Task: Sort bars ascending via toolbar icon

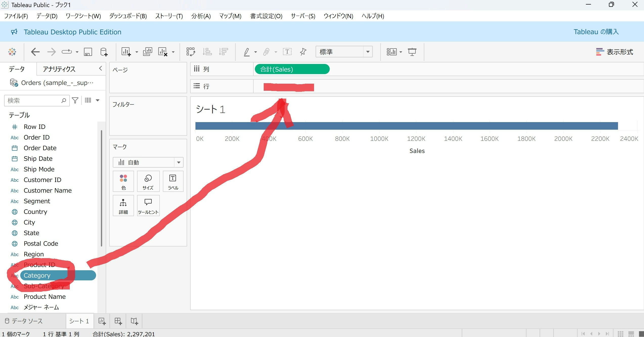Action: pyautogui.click(x=207, y=52)
